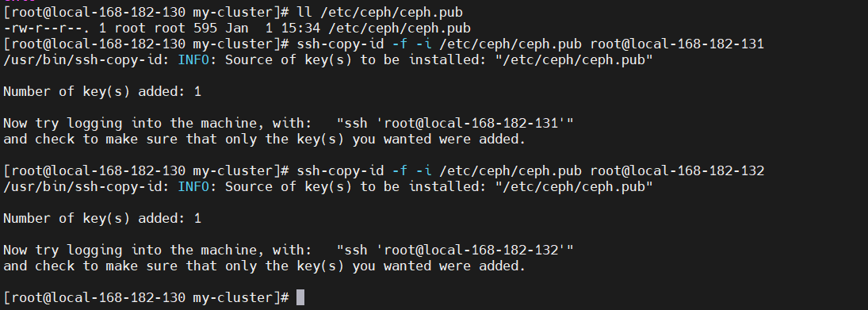Click the first 'and check to make sure' line
The height and width of the screenshot is (310, 868).
(x=264, y=139)
